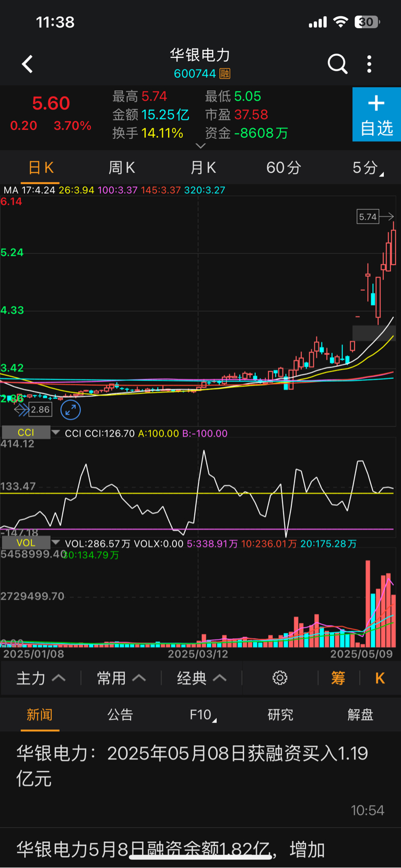Screen dimensions: 401x868
Task: Tap the 10:54 news timestamp
Action: coord(367,810)
